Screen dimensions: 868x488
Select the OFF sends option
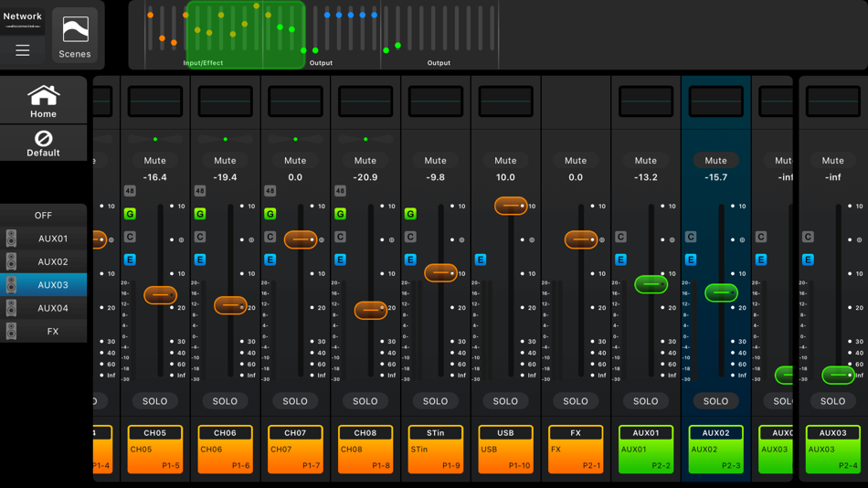[43, 216]
